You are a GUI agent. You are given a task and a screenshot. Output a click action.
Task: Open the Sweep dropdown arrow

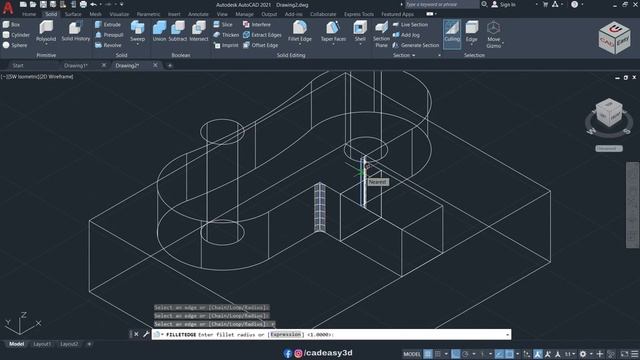click(138, 44)
